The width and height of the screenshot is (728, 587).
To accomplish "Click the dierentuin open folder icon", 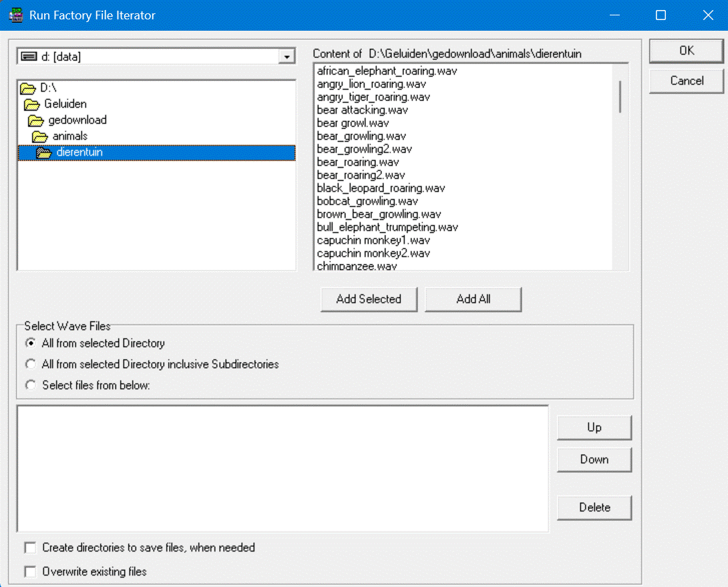I will pos(44,153).
